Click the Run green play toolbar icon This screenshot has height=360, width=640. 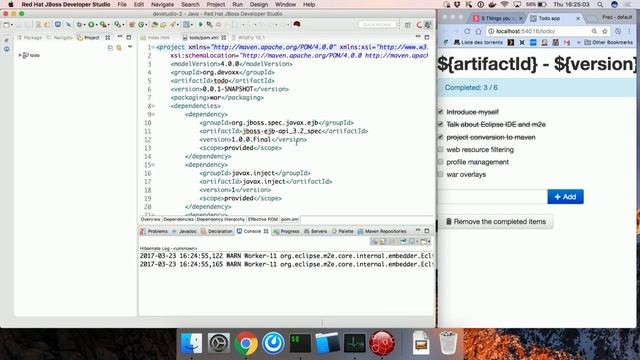[x=200, y=24]
